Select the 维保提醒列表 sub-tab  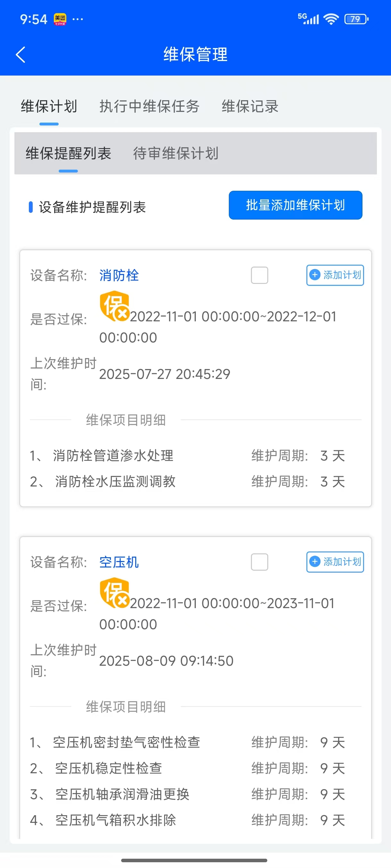[68, 153]
